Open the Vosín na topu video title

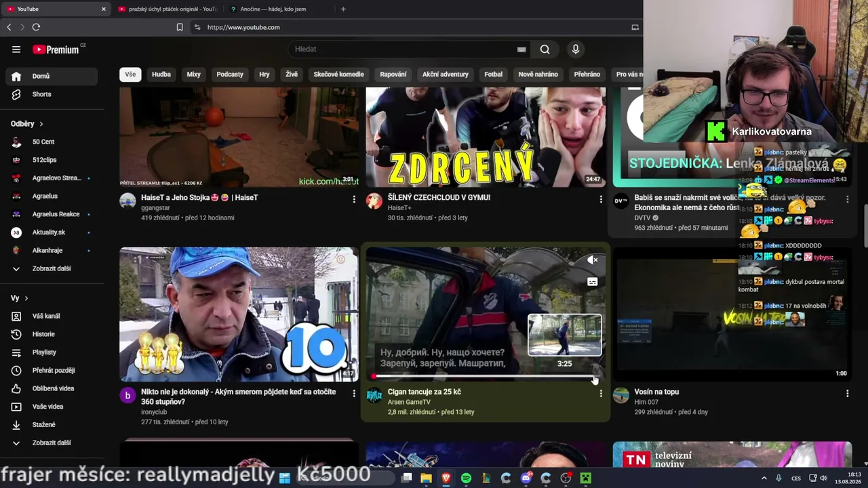tap(656, 392)
